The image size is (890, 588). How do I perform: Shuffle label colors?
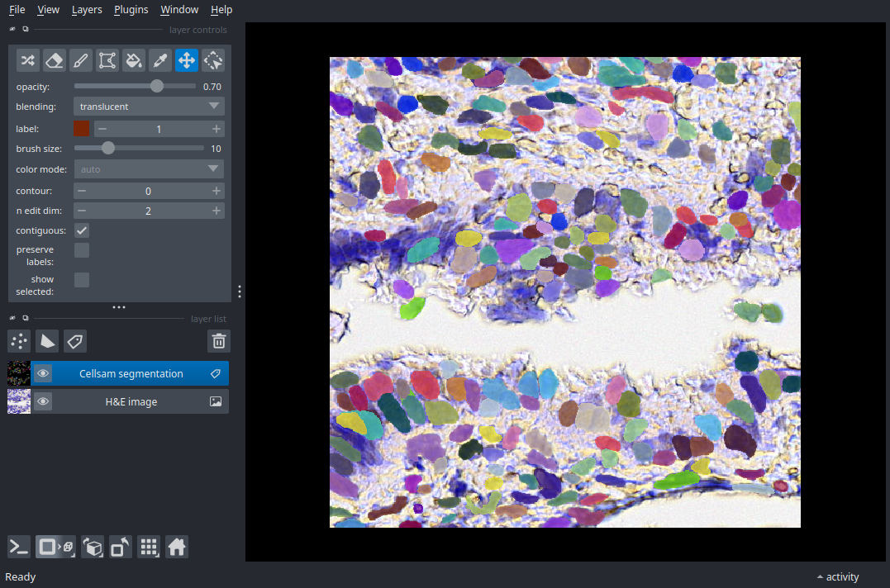point(28,59)
